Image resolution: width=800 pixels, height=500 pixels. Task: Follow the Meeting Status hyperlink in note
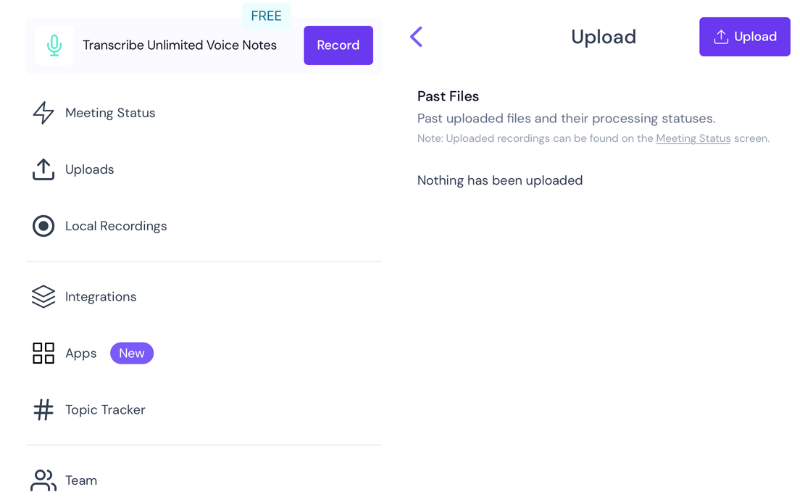pos(693,139)
